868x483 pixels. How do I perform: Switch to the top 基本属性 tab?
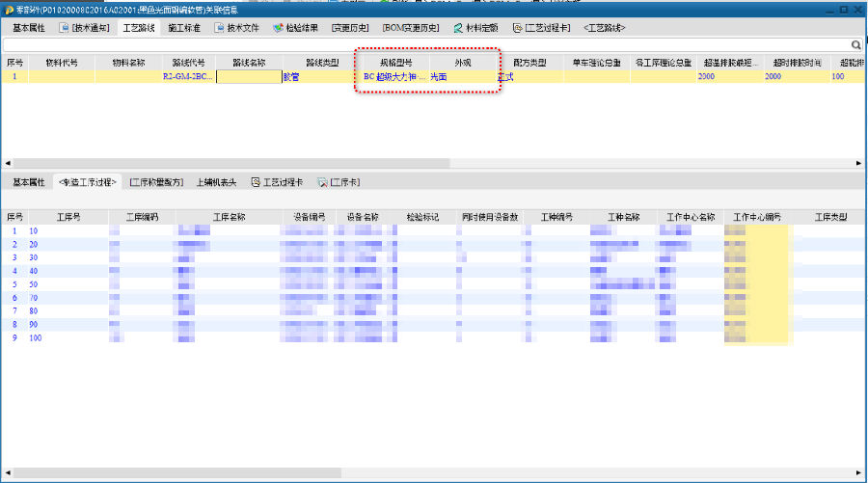[28, 28]
